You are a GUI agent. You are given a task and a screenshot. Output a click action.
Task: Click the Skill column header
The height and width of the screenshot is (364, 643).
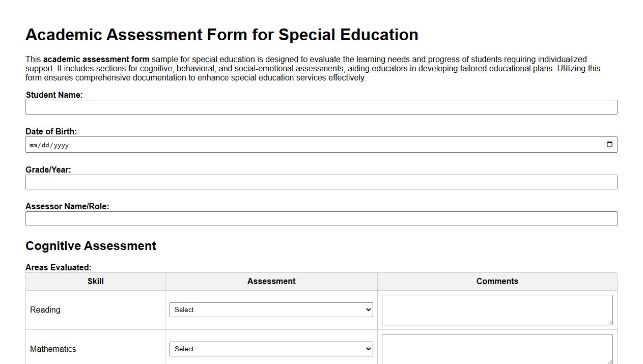[x=95, y=281]
